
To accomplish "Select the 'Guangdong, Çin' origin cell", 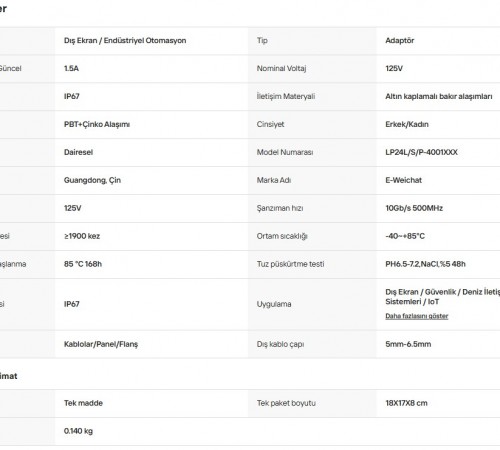I will click(x=92, y=180).
